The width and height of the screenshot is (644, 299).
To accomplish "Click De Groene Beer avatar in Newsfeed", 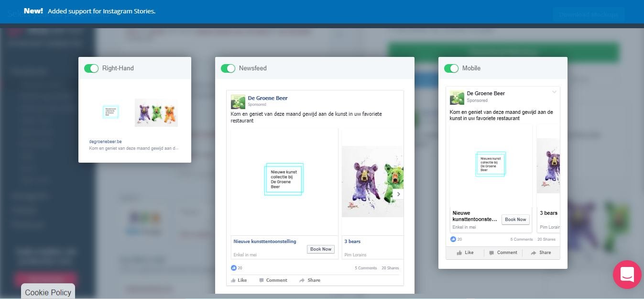I will pyautogui.click(x=238, y=101).
